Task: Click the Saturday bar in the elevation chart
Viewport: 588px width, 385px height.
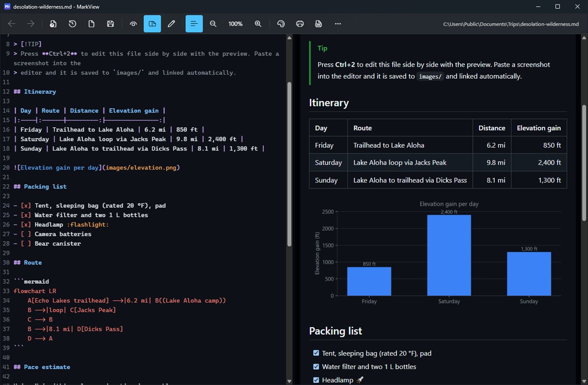Action: pos(449,255)
